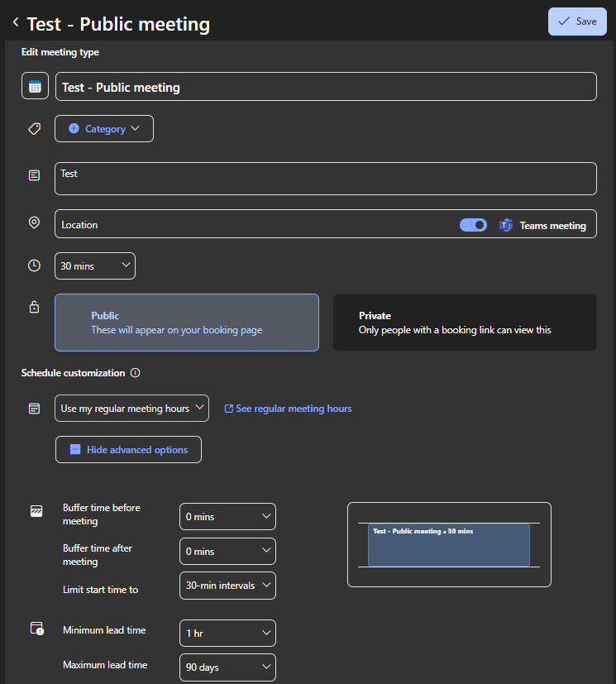Click the calendar icon beside meeting name
Viewport: 616px width, 684px height.
[35, 86]
